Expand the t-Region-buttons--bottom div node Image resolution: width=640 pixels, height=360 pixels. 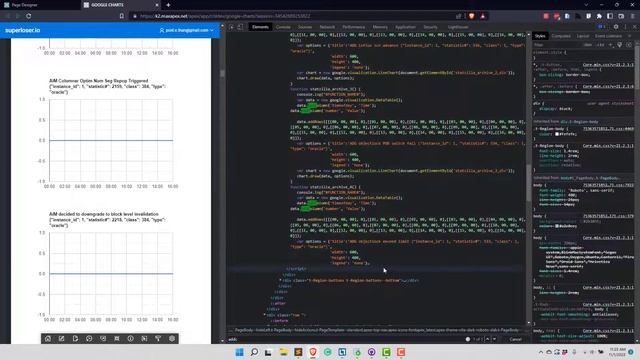280,280
